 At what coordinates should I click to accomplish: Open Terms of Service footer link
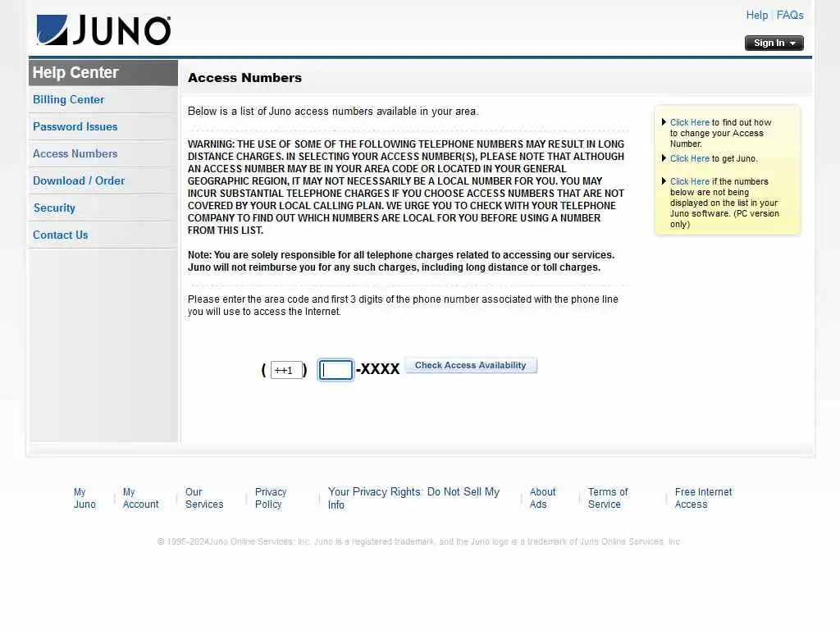(x=608, y=498)
